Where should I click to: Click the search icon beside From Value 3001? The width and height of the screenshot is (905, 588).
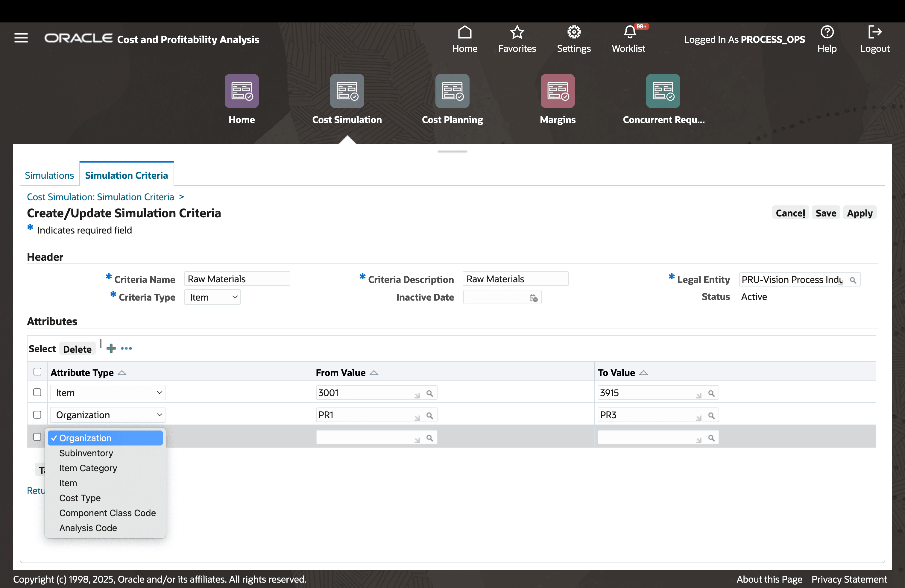pos(430,393)
